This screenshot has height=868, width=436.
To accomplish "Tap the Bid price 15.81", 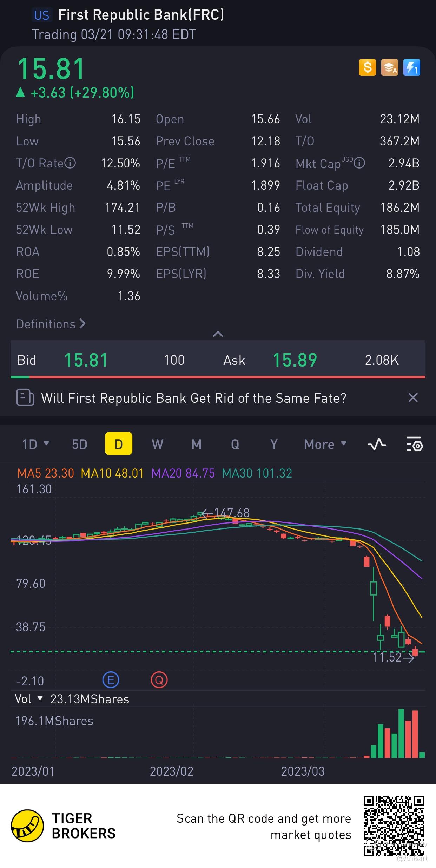I will pyautogui.click(x=86, y=360).
